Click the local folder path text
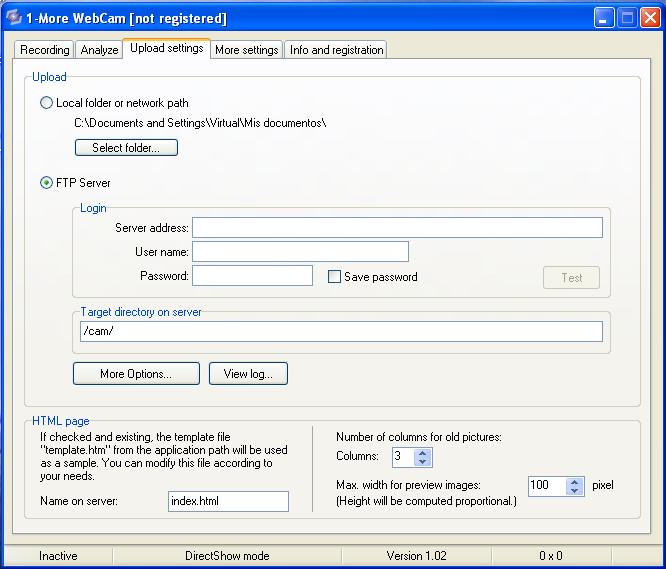Viewport: 666px width, 569px height. [200, 123]
